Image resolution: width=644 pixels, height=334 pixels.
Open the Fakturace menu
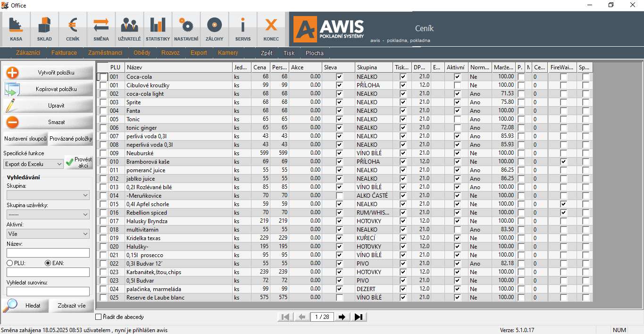[x=64, y=53]
